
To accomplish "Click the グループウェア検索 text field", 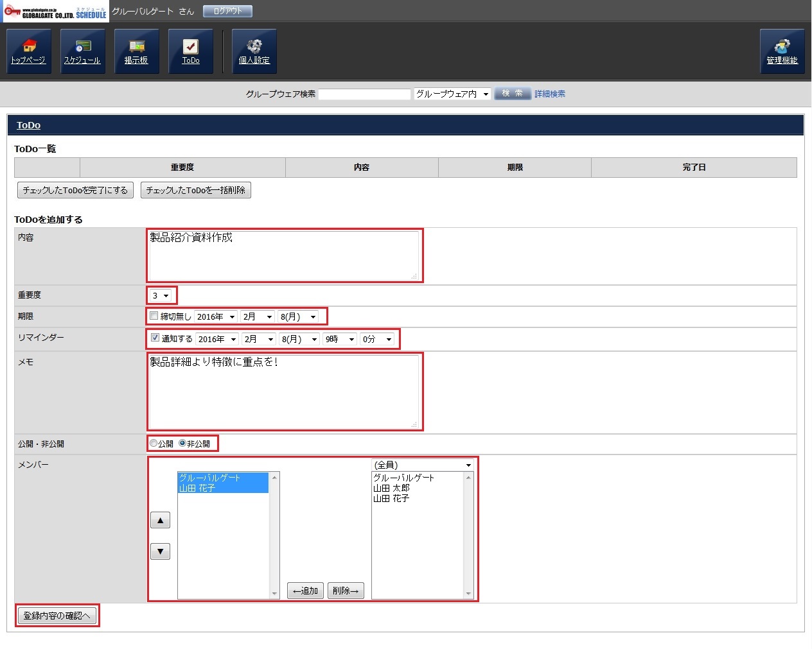I will (364, 94).
